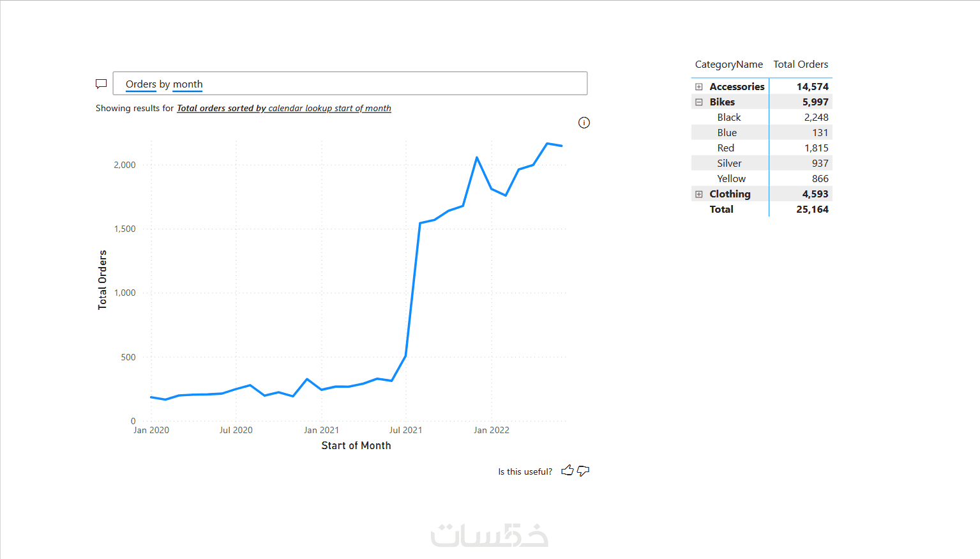Screen dimensions: 980x559
Task: Collapse the Bikes category row
Action: [699, 102]
